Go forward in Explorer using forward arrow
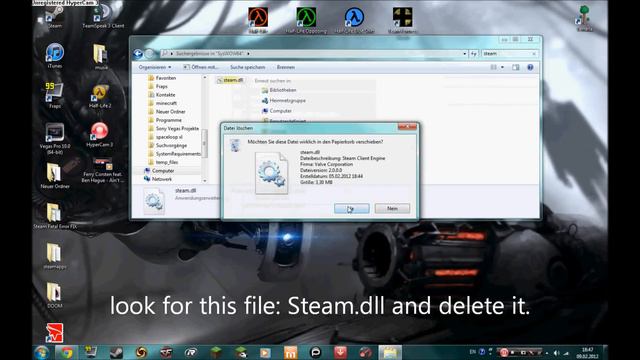The height and width of the screenshot is (360, 640). (149, 54)
